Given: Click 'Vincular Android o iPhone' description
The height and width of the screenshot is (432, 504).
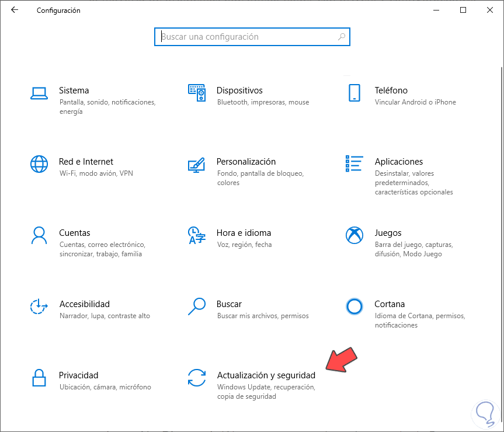Looking at the screenshot, I should 415,102.
